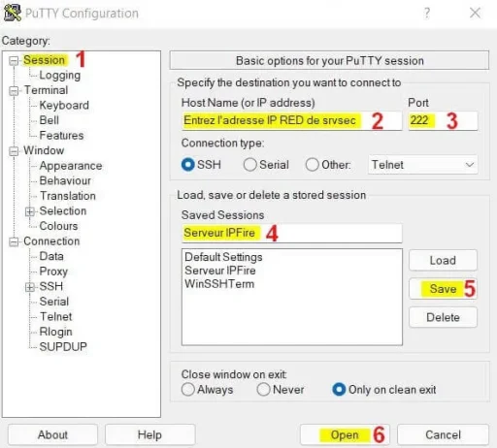
Task: Select Default Settings in sessions list
Action: pos(223,257)
